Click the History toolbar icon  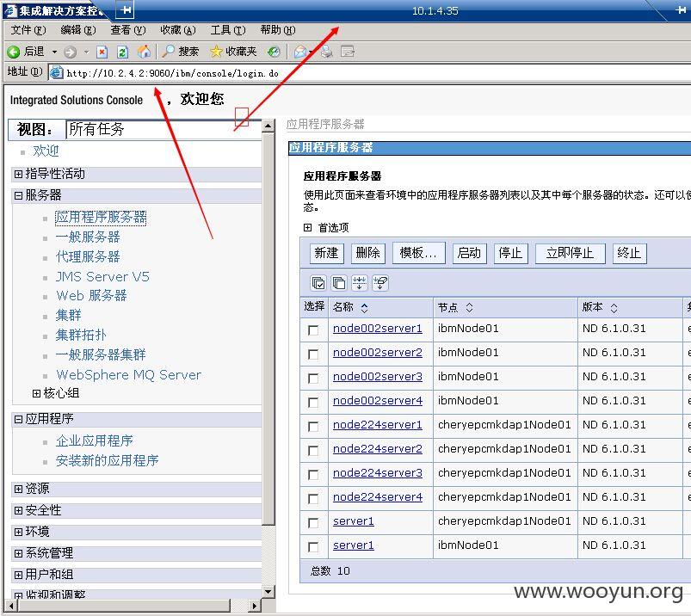coord(274,52)
